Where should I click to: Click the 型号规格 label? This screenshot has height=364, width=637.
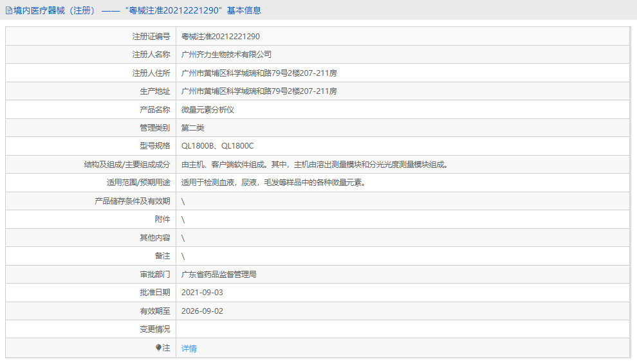click(x=155, y=146)
